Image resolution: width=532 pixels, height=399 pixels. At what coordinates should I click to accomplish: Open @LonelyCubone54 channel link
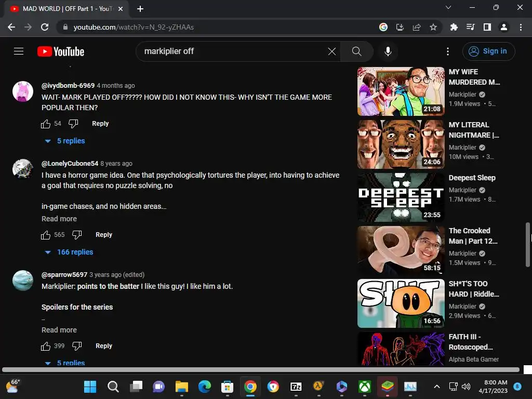(x=70, y=164)
